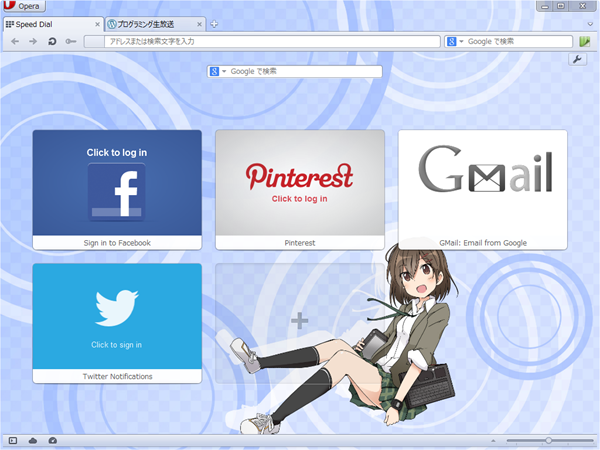Click the small arrow beside zoom slider
600x450 pixels.
pyautogui.click(x=493, y=441)
